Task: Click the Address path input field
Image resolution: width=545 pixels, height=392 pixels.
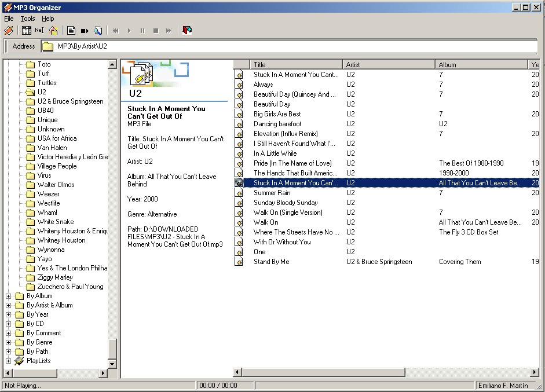Action: [289, 46]
